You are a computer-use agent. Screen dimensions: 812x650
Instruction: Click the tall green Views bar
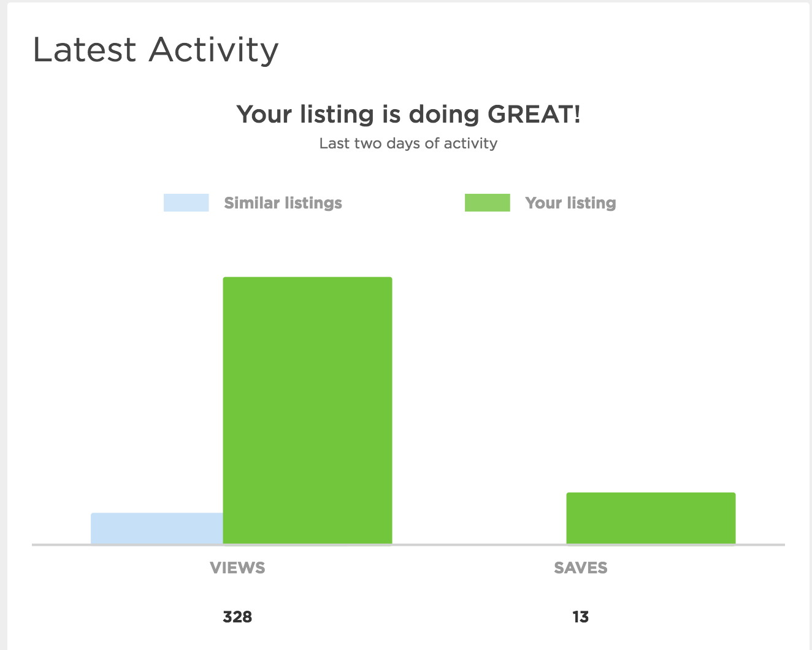[x=307, y=410]
